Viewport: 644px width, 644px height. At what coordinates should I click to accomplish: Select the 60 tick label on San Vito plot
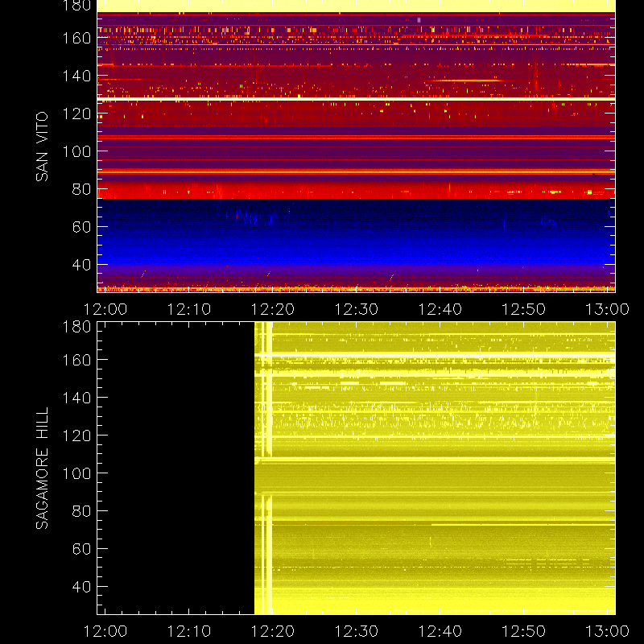coord(81,227)
